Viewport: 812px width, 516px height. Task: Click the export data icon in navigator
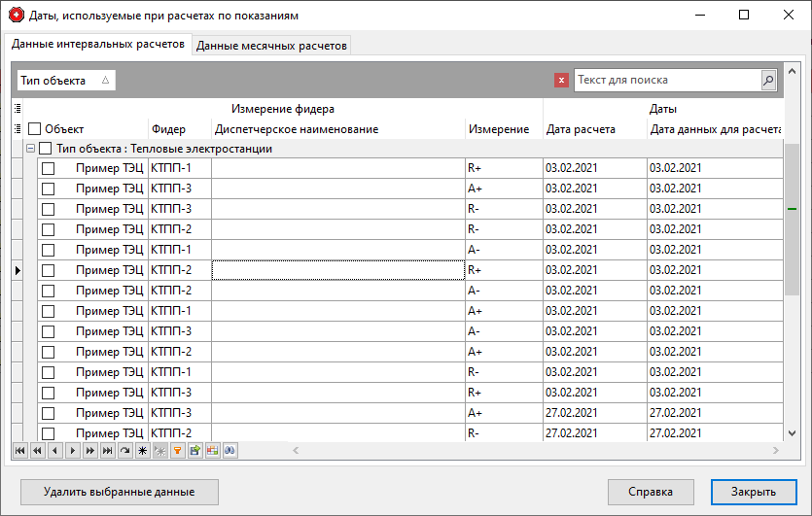click(194, 451)
